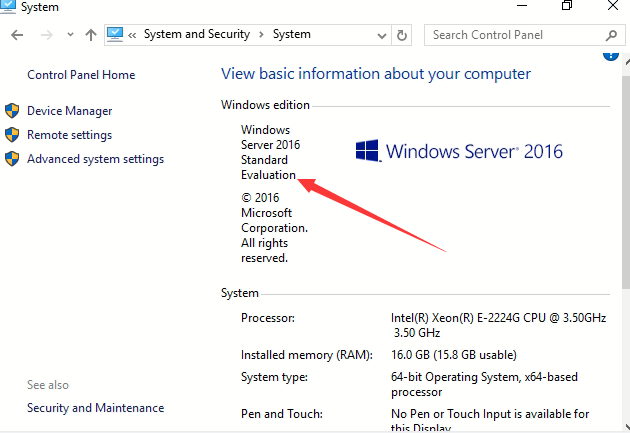The image size is (630, 433).
Task: Select System and Security breadcrumb
Action: pyautogui.click(x=197, y=34)
